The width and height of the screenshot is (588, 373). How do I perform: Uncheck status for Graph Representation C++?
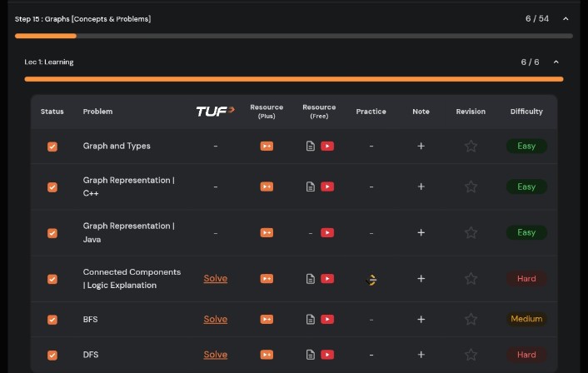[52, 186]
